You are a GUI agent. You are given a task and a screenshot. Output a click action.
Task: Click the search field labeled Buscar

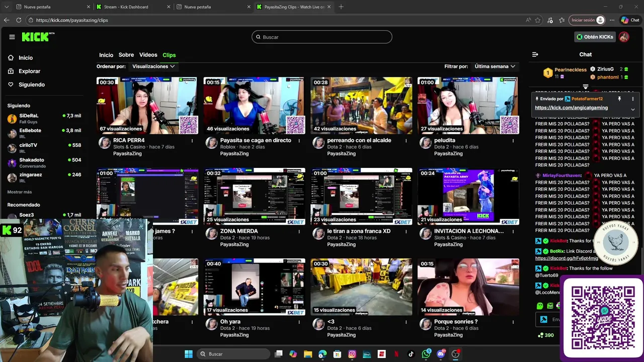(x=322, y=37)
